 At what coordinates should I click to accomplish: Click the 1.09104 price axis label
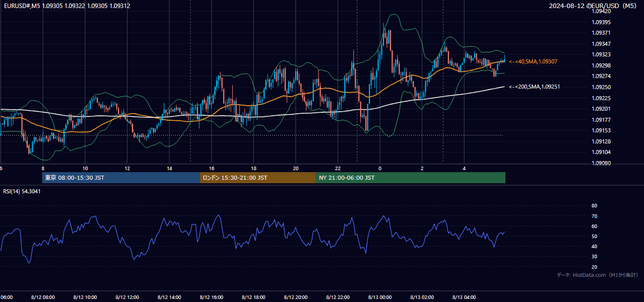click(601, 152)
